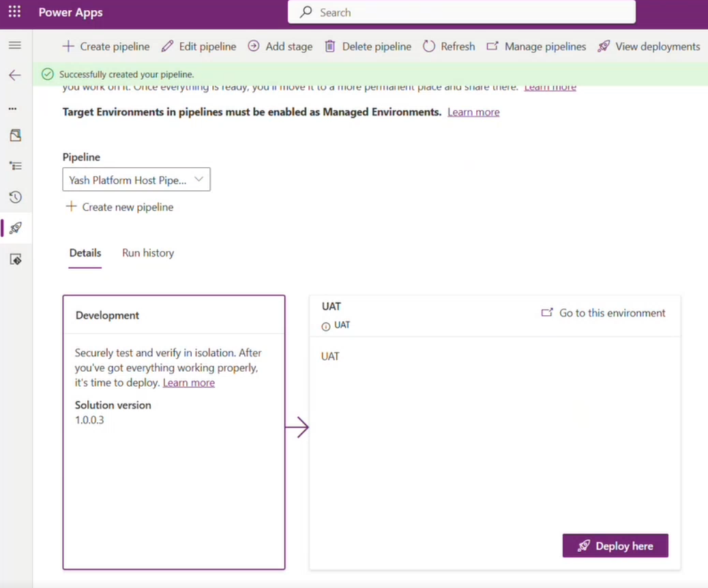The height and width of the screenshot is (588, 708).
Task: Select the Solutions icon in the sidebar
Action: point(15,135)
